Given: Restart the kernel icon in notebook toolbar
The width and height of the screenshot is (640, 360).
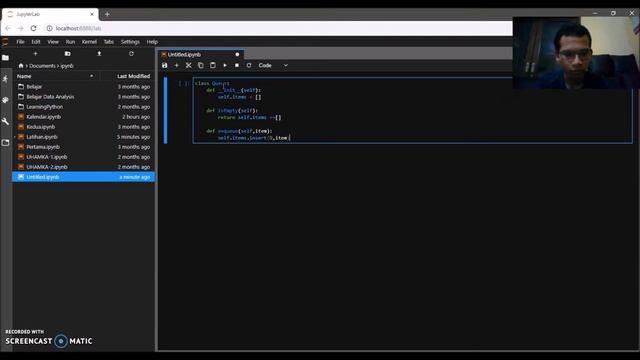Looking at the screenshot, I should [249, 65].
